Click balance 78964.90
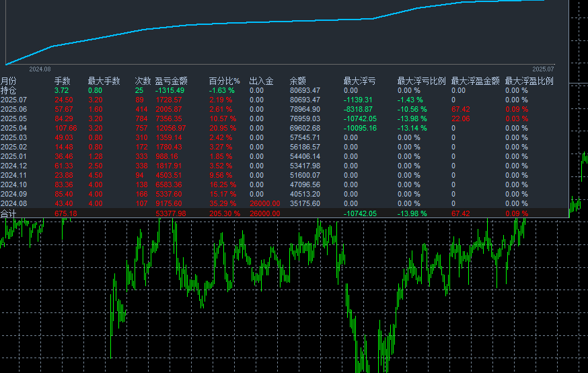 coord(305,110)
